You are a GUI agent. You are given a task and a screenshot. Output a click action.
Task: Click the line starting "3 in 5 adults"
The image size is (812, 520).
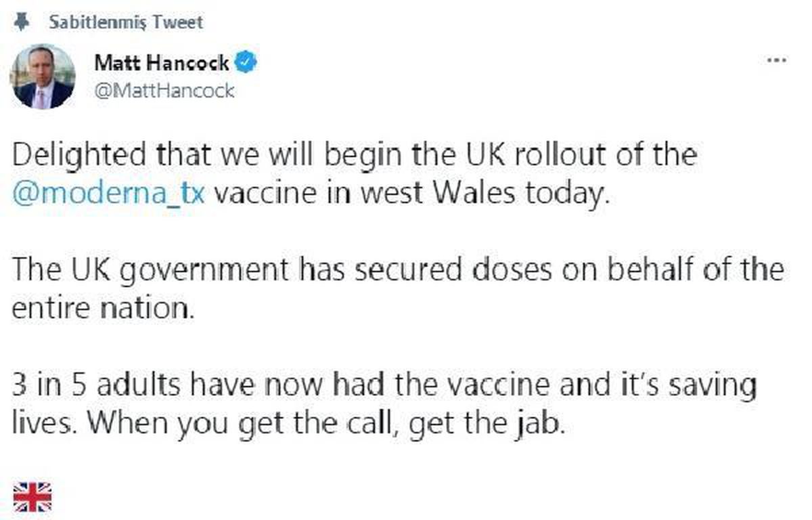pyautogui.click(x=384, y=386)
